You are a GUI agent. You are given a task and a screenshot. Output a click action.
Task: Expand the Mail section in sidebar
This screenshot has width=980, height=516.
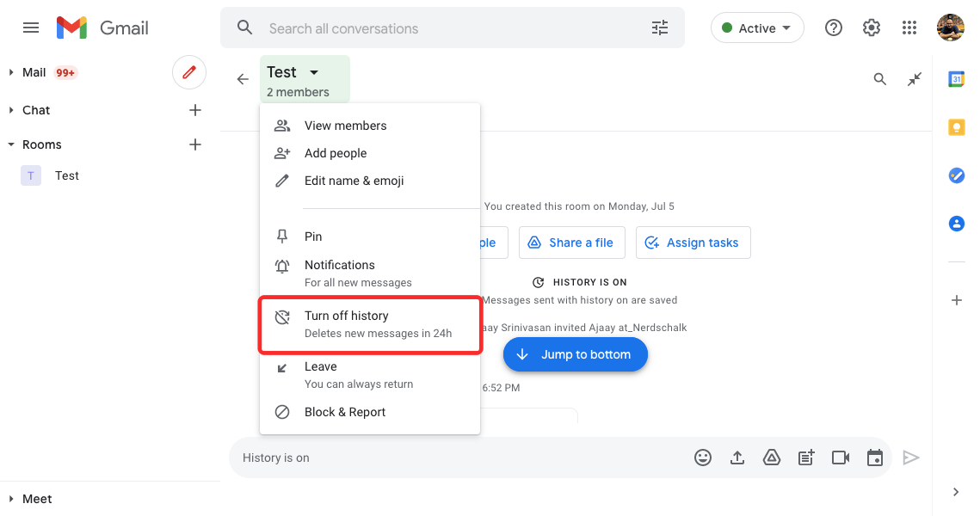click(x=11, y=73)
